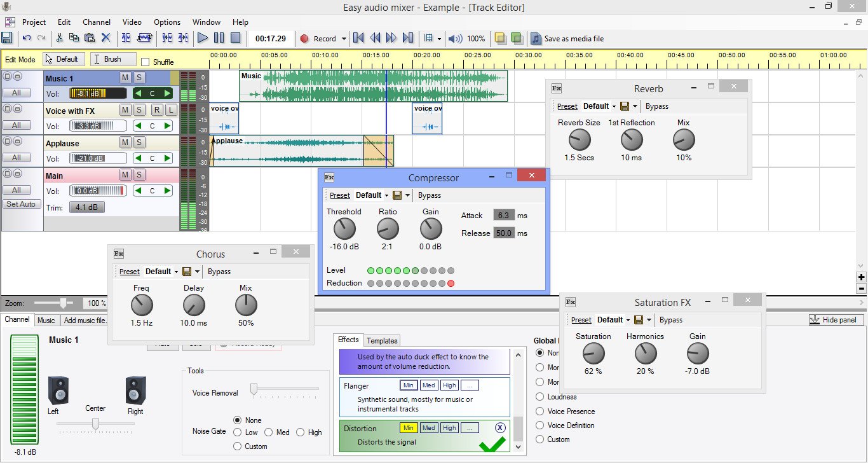Click the Record button red dot
The image size is (868, 463).
click(304, 39)
